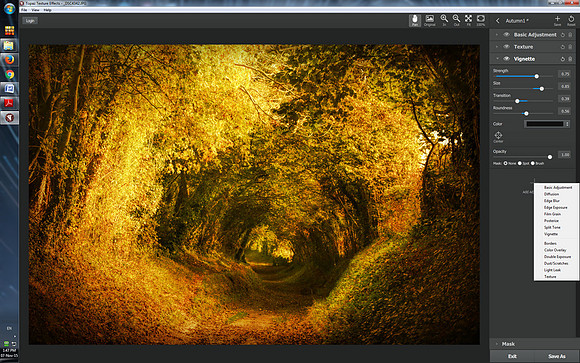
Task: Delete the Vignette layer
Action: (x=570, y=59)
